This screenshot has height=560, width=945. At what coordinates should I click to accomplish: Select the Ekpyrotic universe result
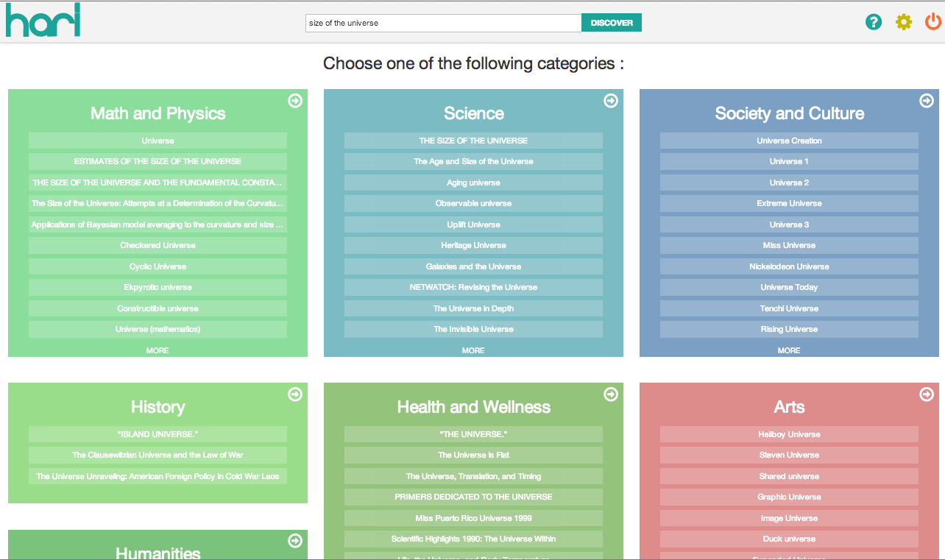point(157,287)
